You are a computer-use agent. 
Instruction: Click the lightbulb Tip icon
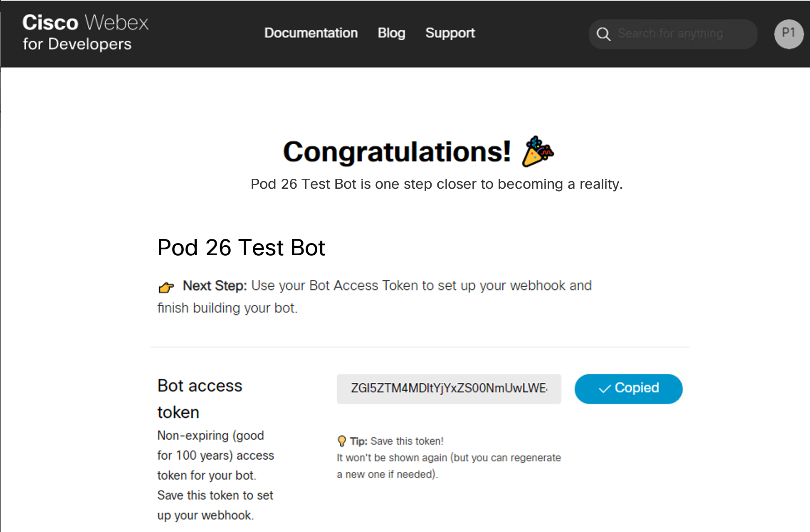(x=342, y=441)
